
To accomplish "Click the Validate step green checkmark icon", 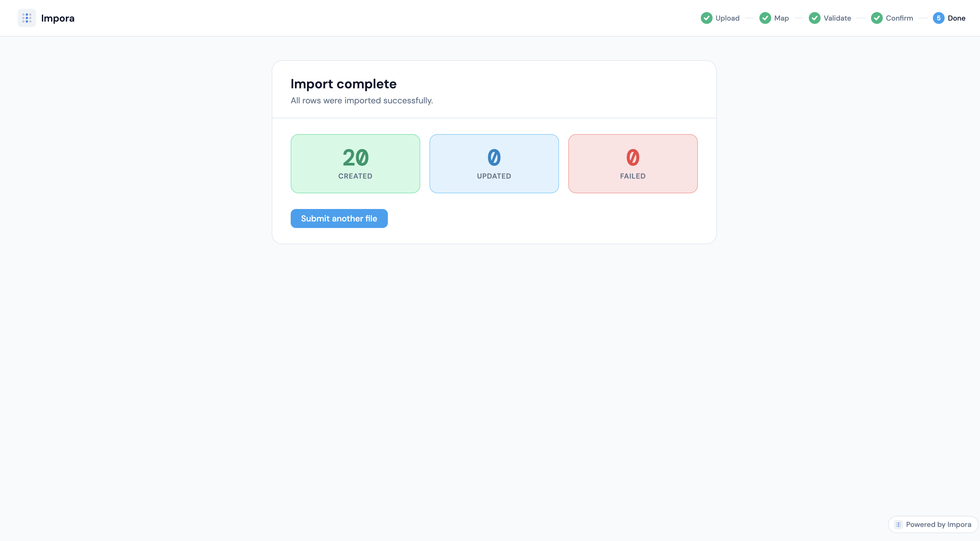I will [814, 18].
